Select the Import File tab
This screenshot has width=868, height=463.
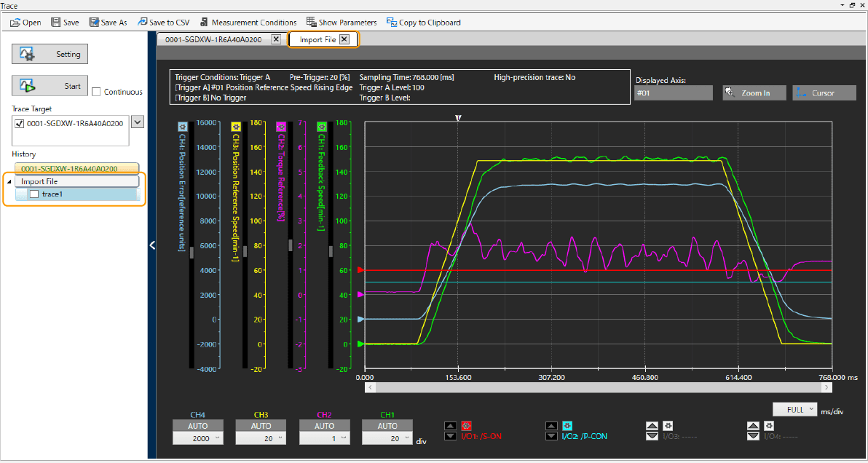(317, 39)
